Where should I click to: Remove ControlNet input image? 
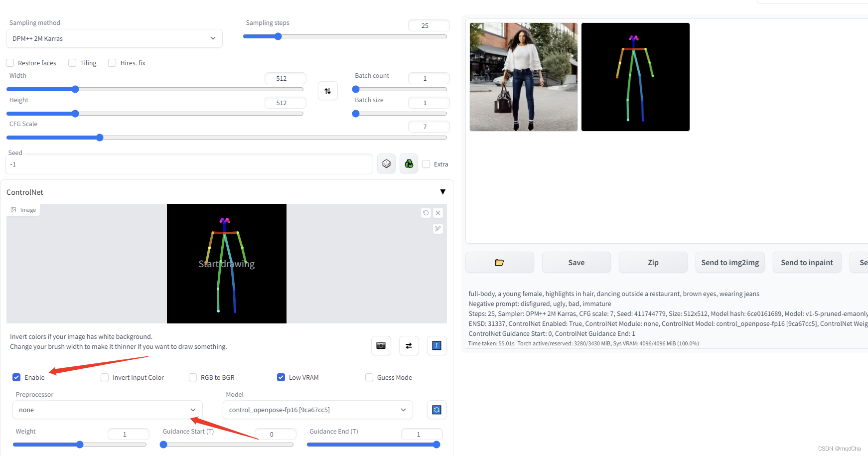click(x=438, y=213)
